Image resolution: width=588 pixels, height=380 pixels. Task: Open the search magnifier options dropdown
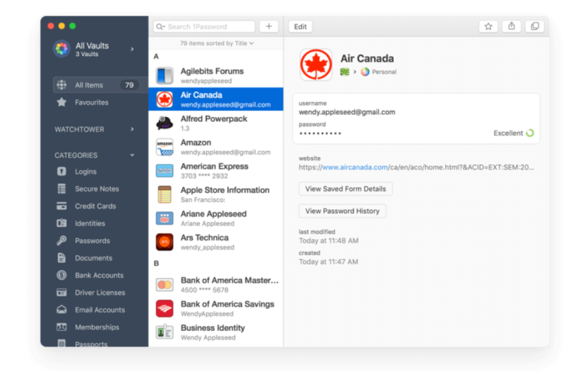point(161,27)
